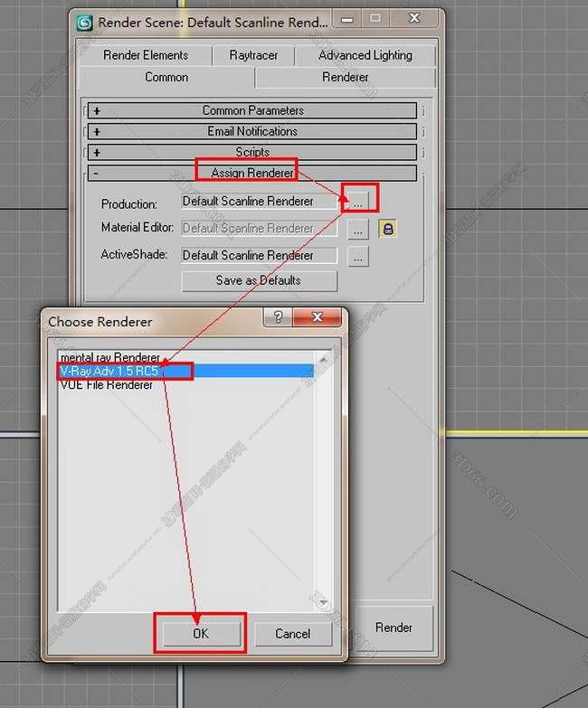Click Cancel in Choose Renderer dialog
Screen dimensions: 588x708
coord(293,634)
